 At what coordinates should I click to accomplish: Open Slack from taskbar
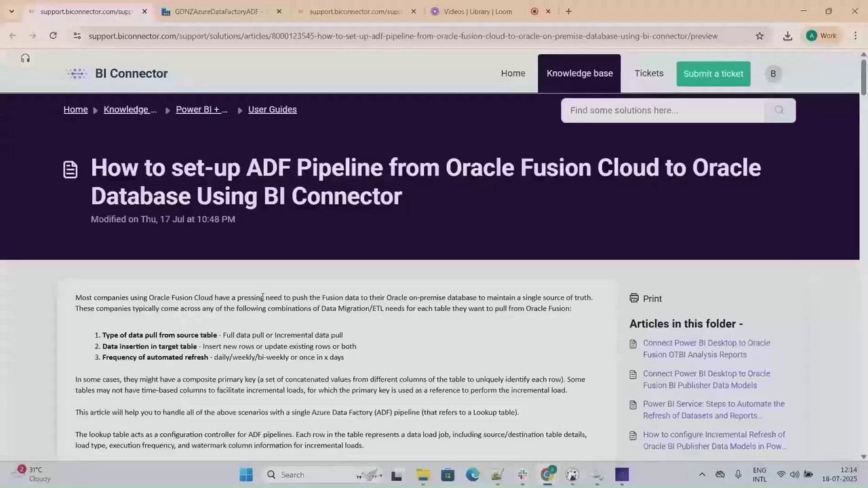[x=522, y=474]
